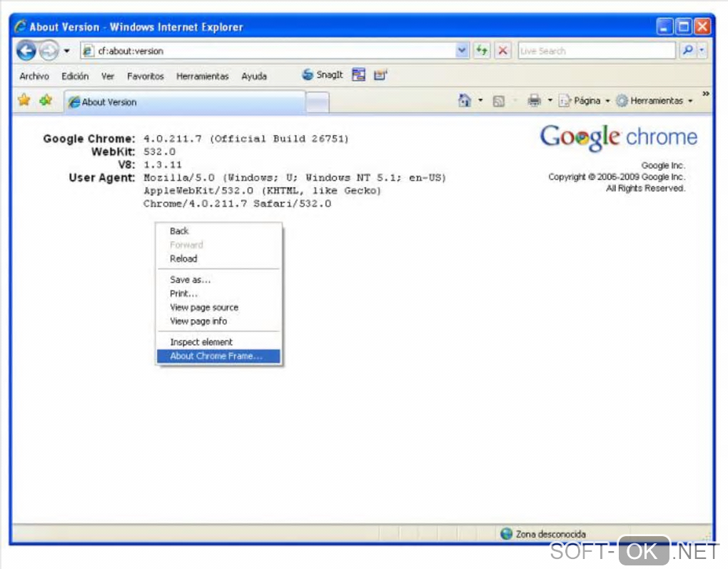Viewport: 728px width, 569px height.
Task: Choose View page info in context menu
Action: click(x=218, y=321)
